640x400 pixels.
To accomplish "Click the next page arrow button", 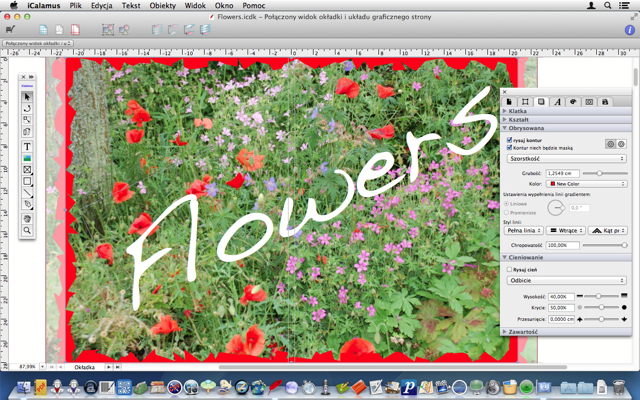I will coord(109,367).
